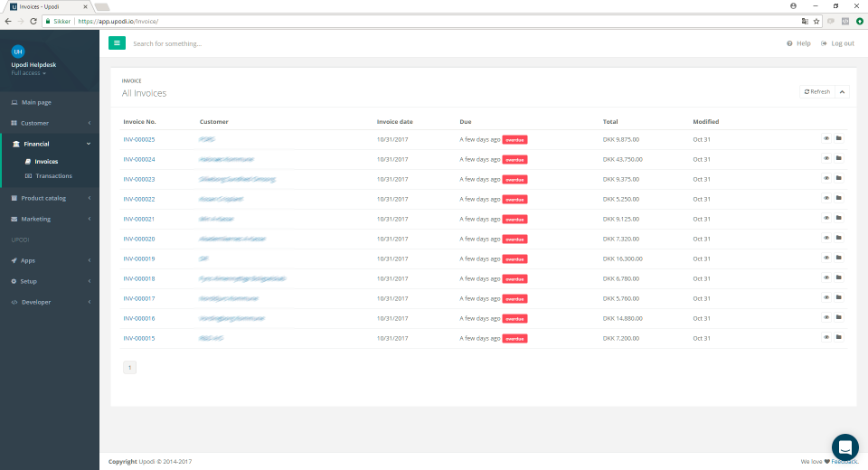Expand the Marketing sidebar menu

[x=50, y=220]
